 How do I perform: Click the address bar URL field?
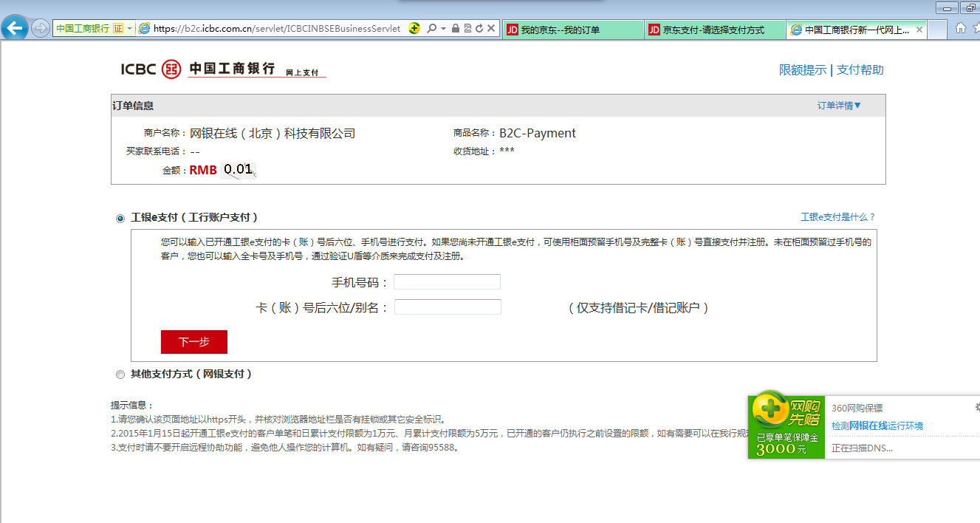point(277,29)
